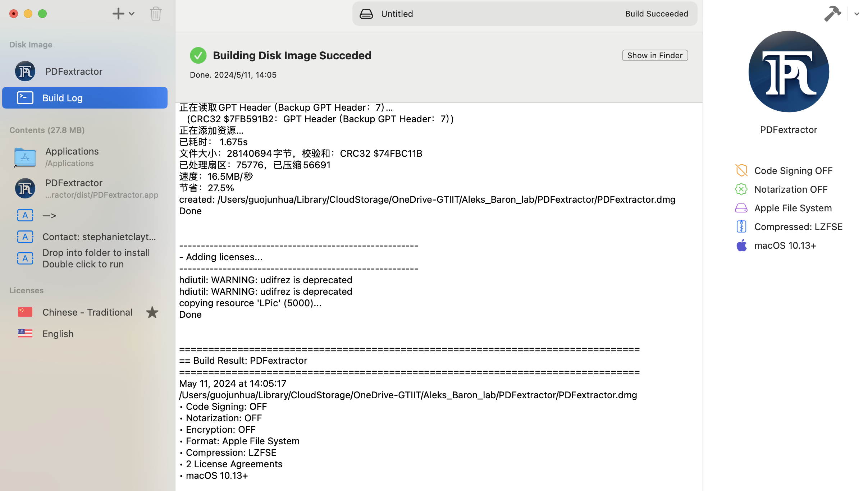The image size is (868, 491).
Task: Click the Chinese flag icon
Action: 25,312
